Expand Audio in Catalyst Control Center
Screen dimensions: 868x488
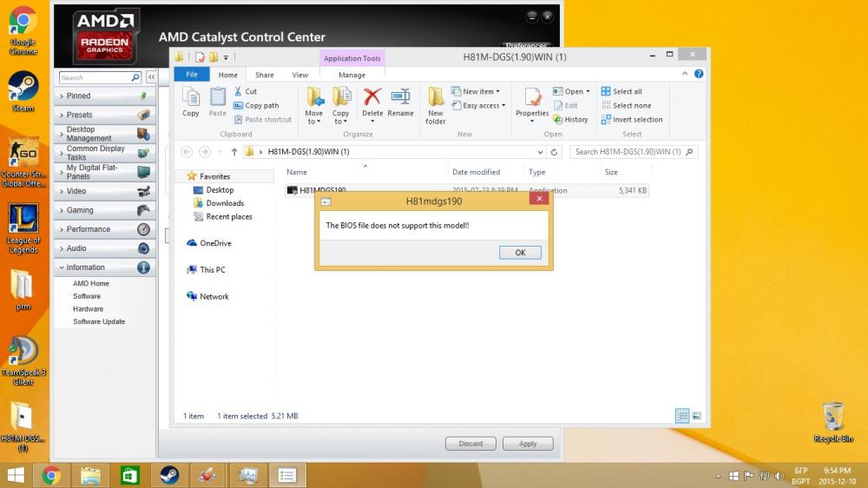[104, 248]
